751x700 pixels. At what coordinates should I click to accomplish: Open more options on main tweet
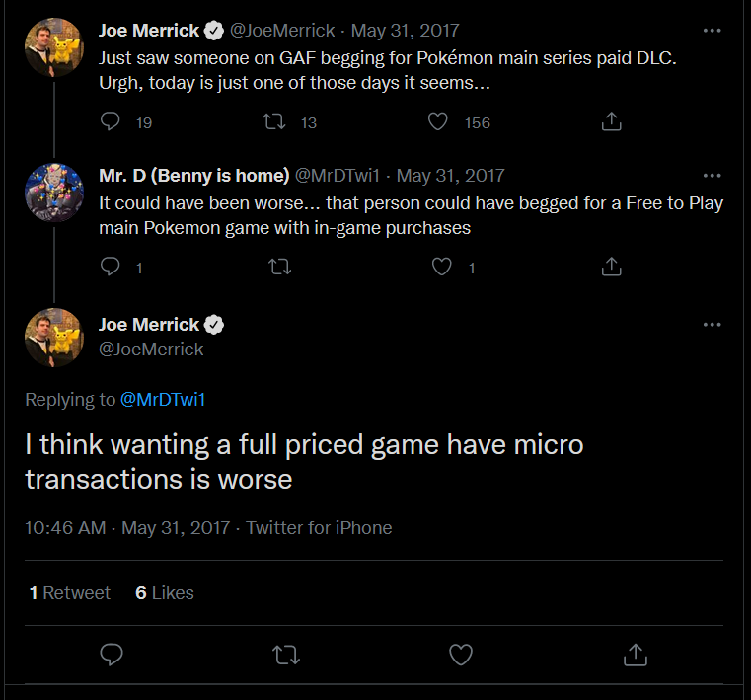(x=712, y=325)
